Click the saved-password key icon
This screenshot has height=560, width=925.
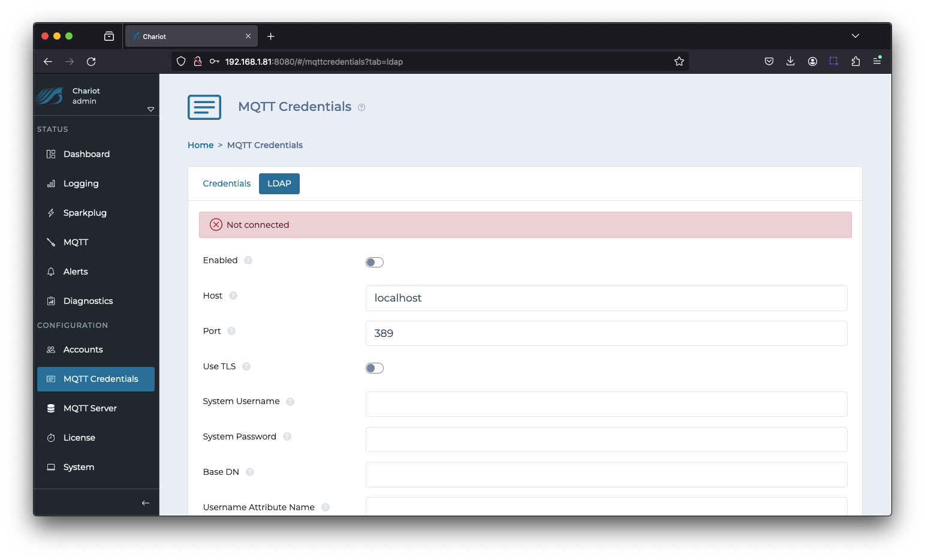pyautogui.click(x=214, y=62)
